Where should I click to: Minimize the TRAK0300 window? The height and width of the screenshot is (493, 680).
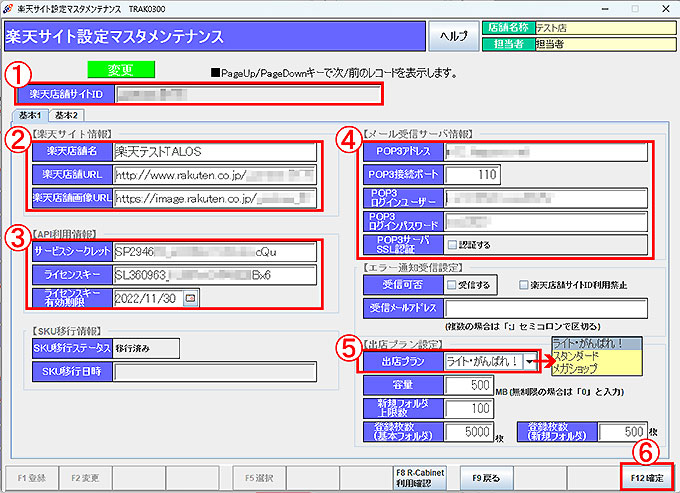tap(605, 9)
